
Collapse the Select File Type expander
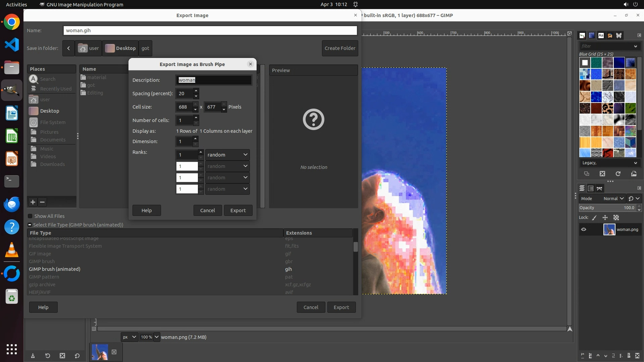[30, 225]
